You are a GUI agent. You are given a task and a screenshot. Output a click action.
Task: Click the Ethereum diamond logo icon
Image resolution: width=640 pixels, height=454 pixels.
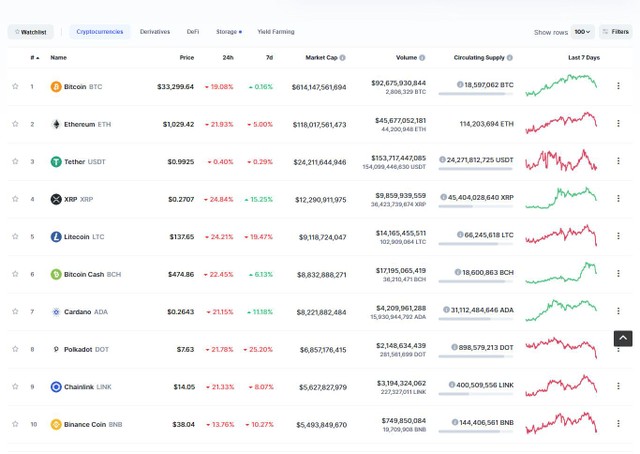(x=56, y=124)
